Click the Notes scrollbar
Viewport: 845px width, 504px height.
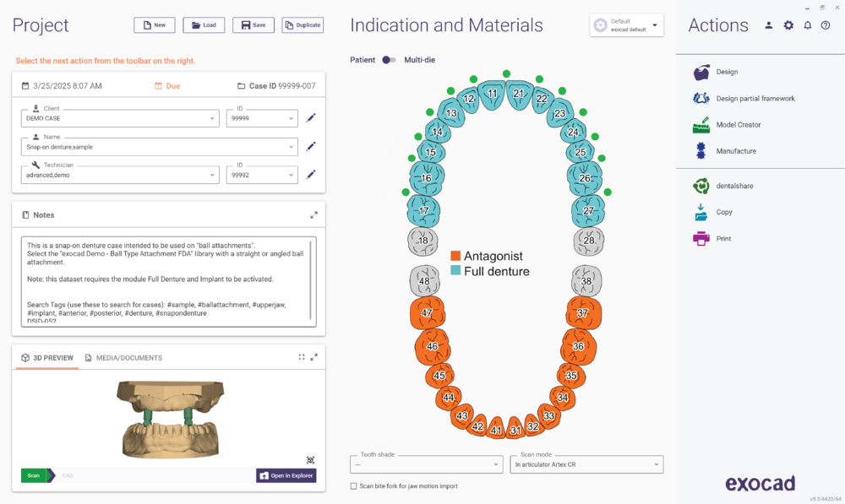(x=311, y=280)
